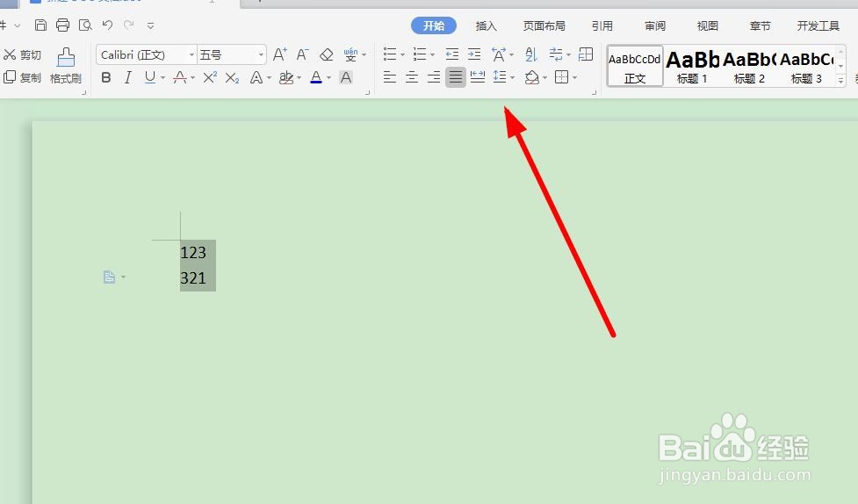Switch to the 开发工具 tab
Viewport: 858px width, 504px height.
point(818,25)
